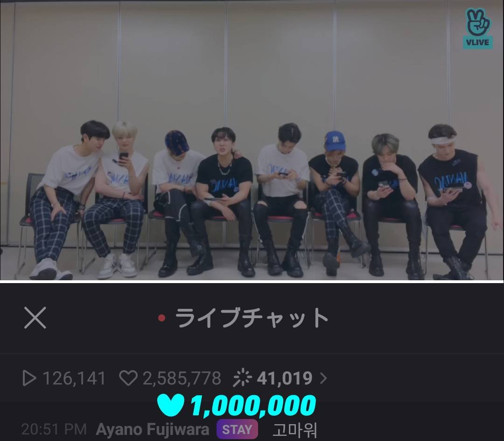This screenshot has height=441, width=504.
Task: Open Ayano Fujiwara's profile name
Action: pos(152,429)
